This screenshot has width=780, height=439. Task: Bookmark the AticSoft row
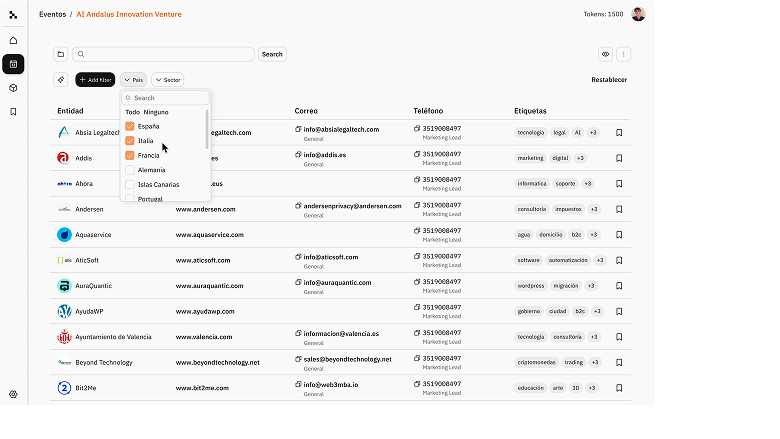click(x=619, y=261)
